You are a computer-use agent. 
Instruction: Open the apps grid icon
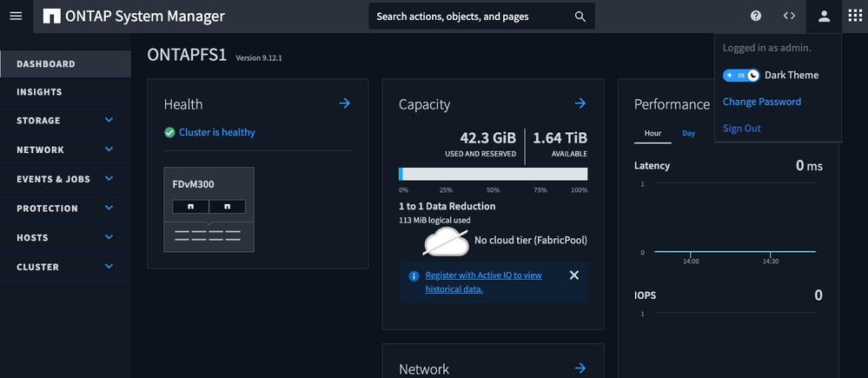pyautogui.click(x=855, y=17)
